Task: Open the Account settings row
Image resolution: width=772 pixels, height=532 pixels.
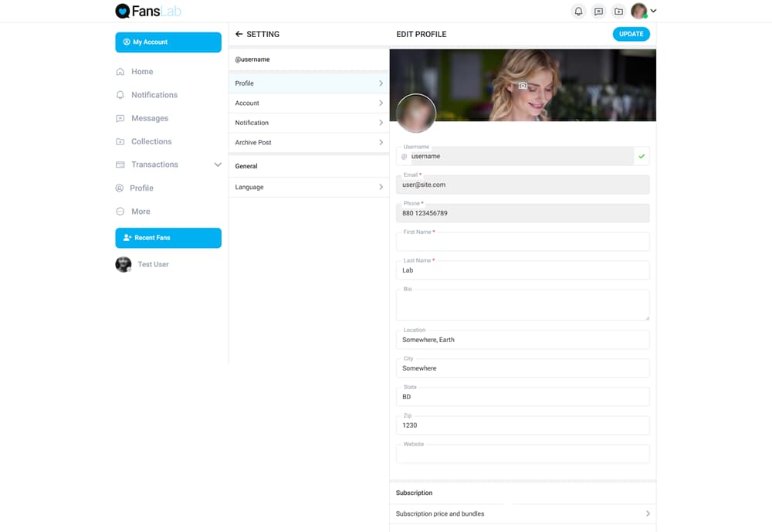Action: tap(309, 103)
